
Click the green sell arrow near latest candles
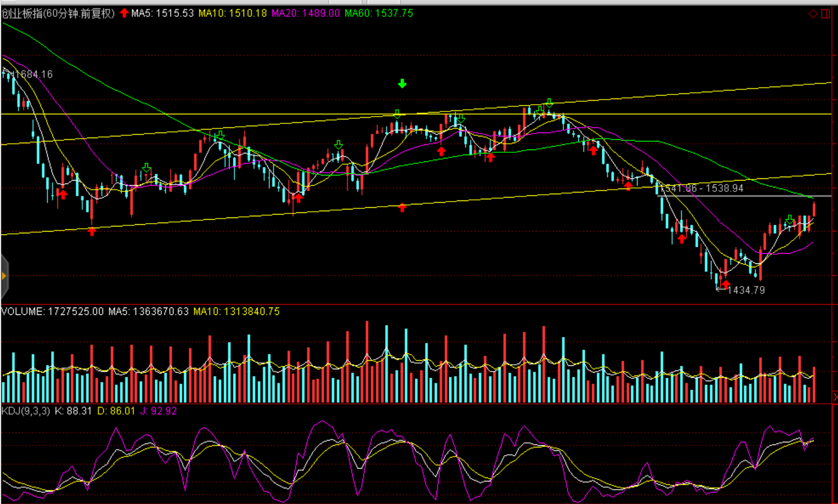(790, 220)
